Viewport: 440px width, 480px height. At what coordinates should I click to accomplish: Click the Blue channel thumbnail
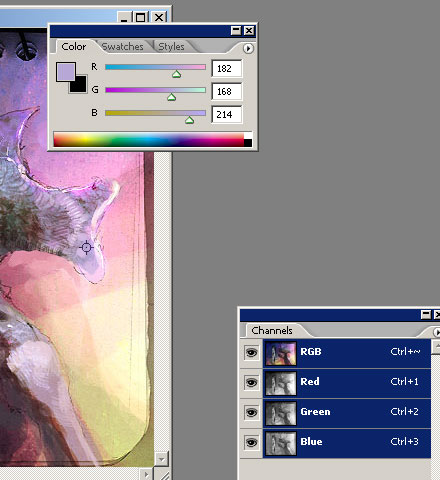[281, 443]
